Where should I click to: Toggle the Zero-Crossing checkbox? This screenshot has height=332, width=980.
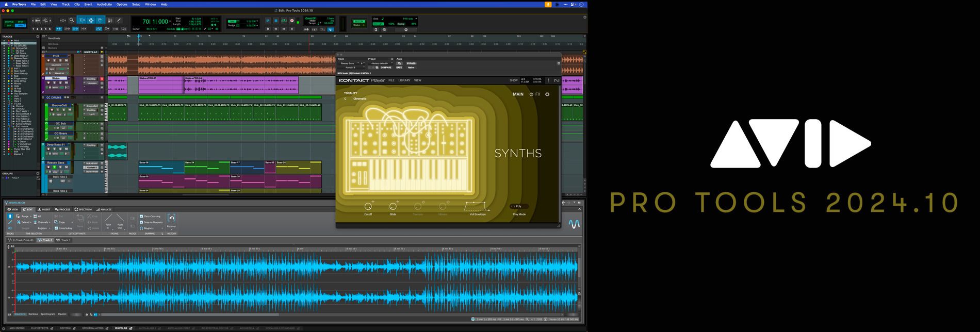click(x=141, y=217)
